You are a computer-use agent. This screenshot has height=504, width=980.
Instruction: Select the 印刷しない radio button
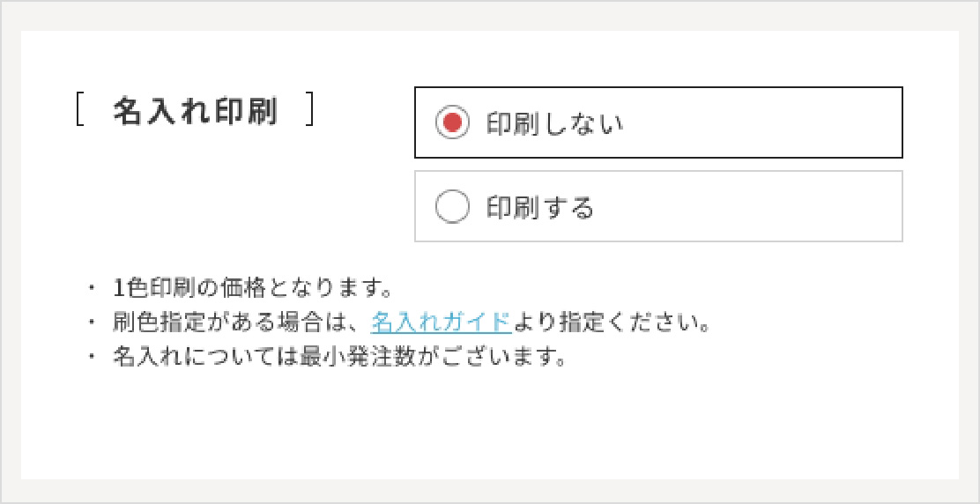coord(452,123)
